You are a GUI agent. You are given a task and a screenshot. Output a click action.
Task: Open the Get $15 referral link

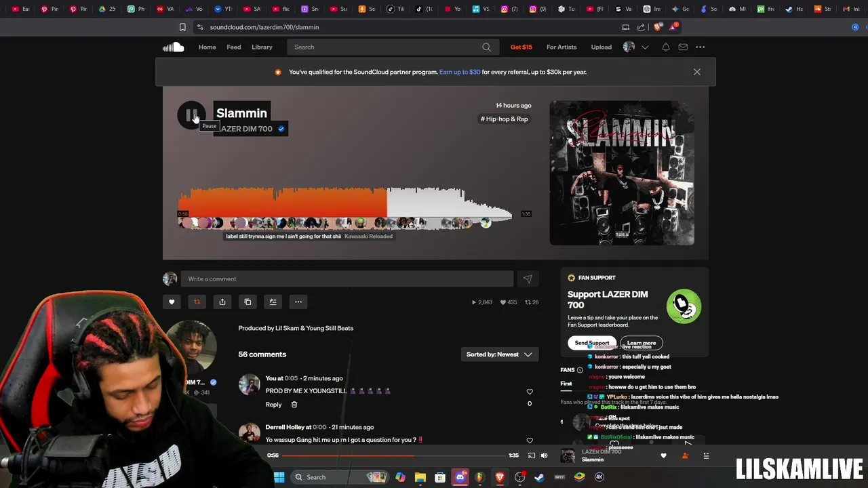click(521, 47)
